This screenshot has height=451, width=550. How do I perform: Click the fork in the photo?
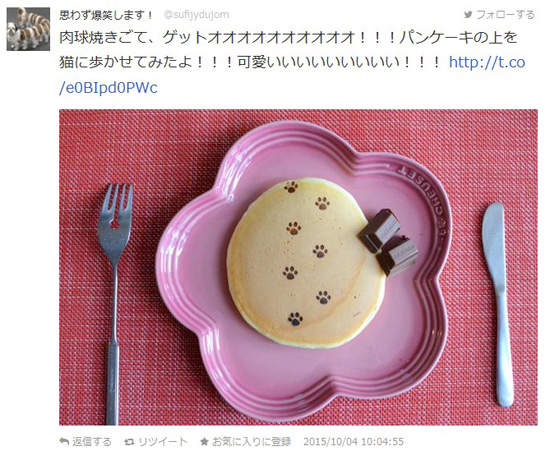(115, 303)
